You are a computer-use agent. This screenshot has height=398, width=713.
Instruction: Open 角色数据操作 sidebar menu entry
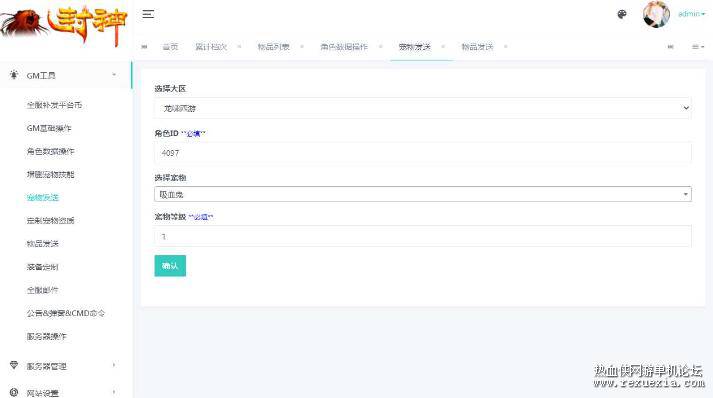[x=50, y=151]
